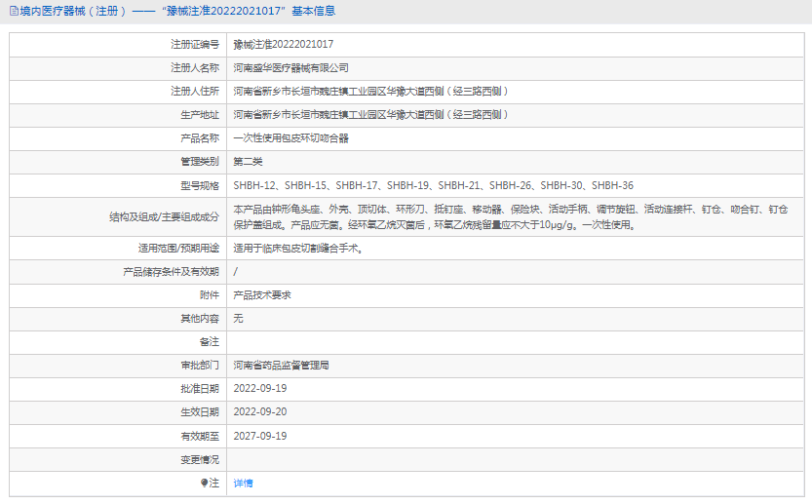
Task: Click the 其他内容 label
Action: point(200,319)
